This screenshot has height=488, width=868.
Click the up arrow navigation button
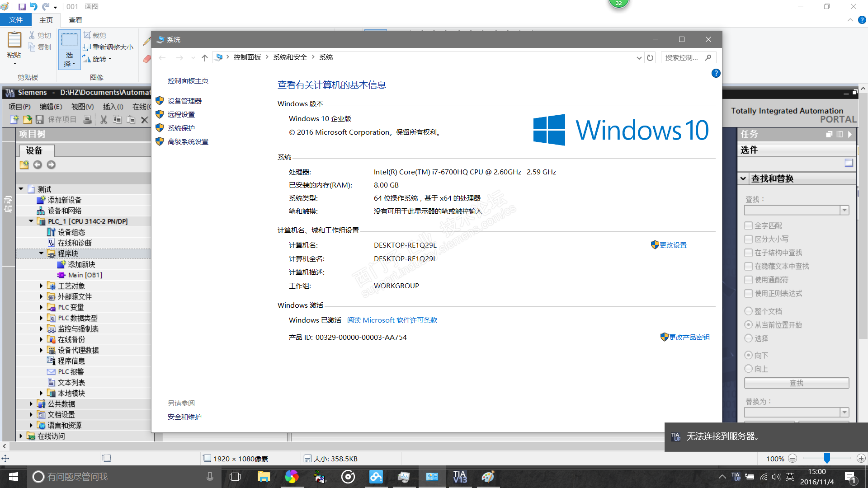(205, 57)
